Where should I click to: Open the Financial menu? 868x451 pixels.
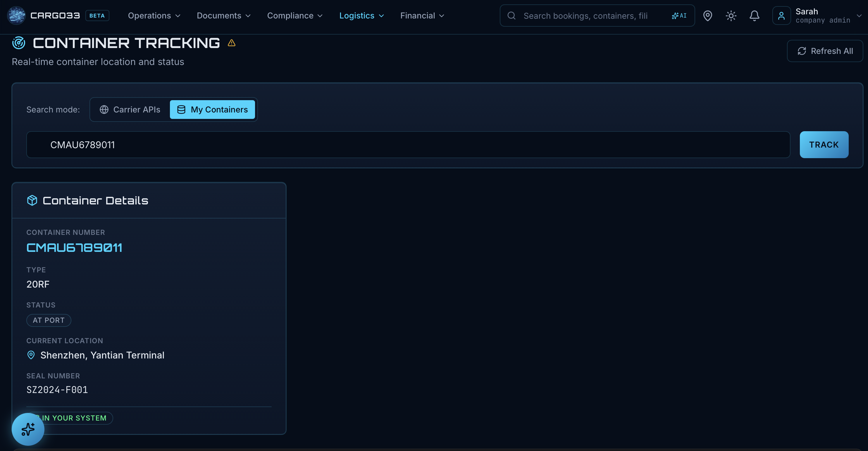click(x=422, y=16)
